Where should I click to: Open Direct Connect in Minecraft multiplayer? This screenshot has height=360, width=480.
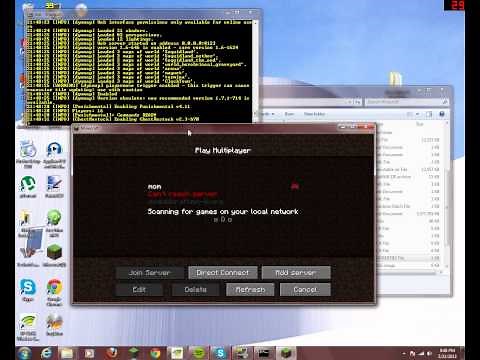(x=223, y=273)
